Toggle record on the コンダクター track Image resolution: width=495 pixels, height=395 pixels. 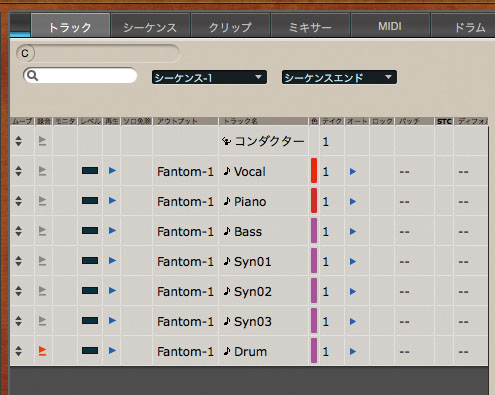point(42,141)
